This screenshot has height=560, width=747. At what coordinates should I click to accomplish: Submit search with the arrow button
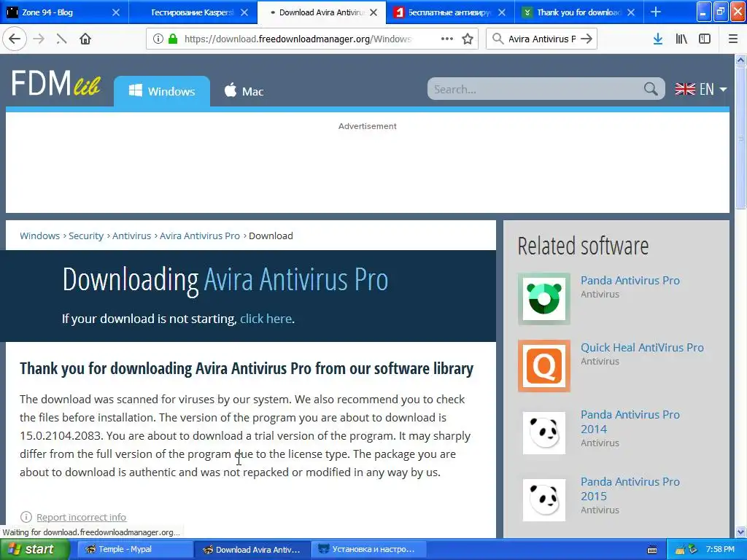click(587, 39)
